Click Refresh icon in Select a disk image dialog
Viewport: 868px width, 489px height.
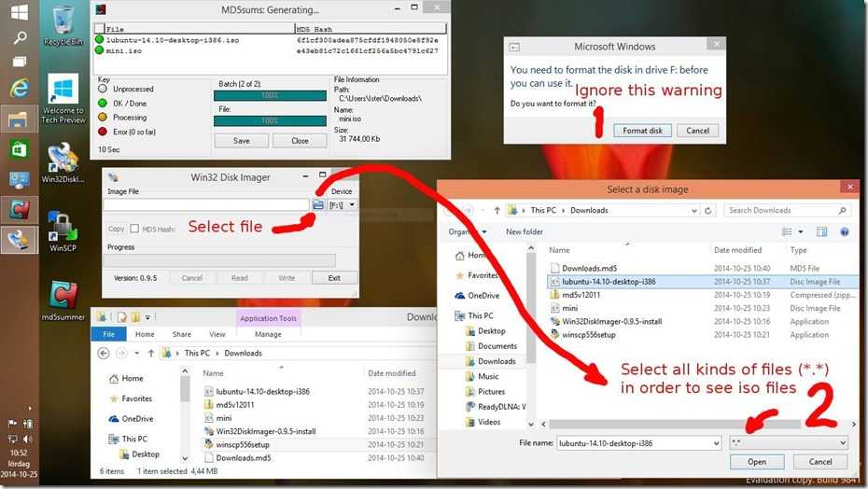click(x=707, y=211)
